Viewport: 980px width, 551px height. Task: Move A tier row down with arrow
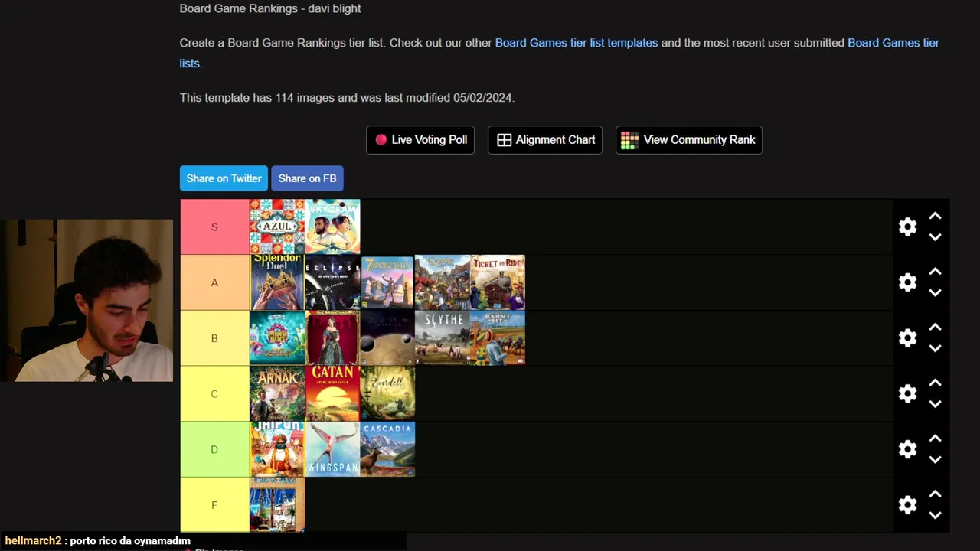pyautogui.click(x=935, y=293)
